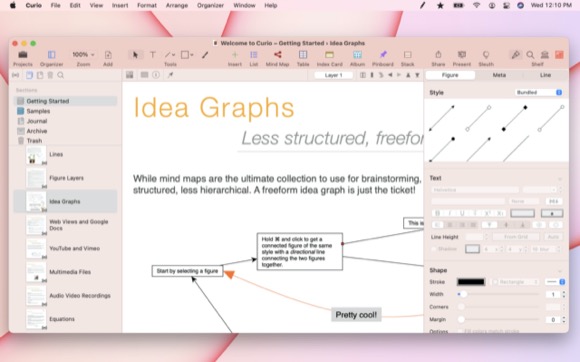580x362 pixels.
Task: Toggle the inspector shelf icon
Action: pos(515,55)
